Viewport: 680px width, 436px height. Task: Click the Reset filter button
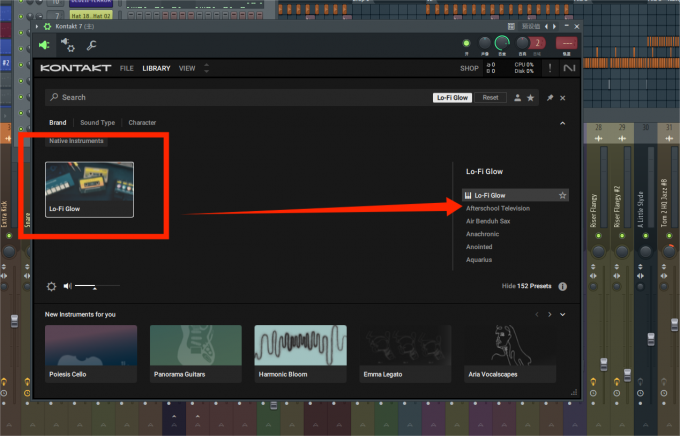pyautogui.click(x=490, y=98)
